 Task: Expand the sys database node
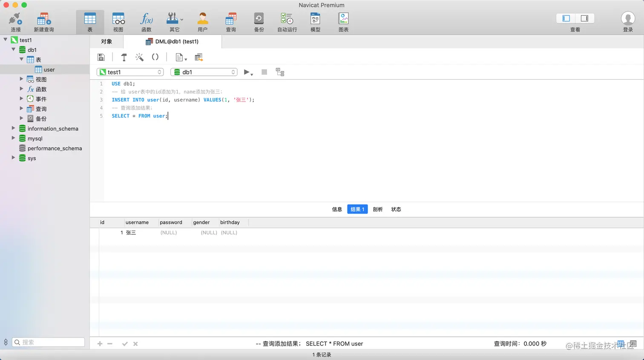[x=13, y=158]
